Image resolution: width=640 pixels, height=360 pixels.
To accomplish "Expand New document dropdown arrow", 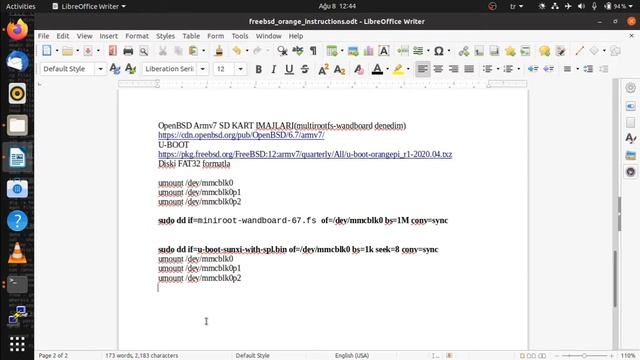I will click(x=57, y=51).
